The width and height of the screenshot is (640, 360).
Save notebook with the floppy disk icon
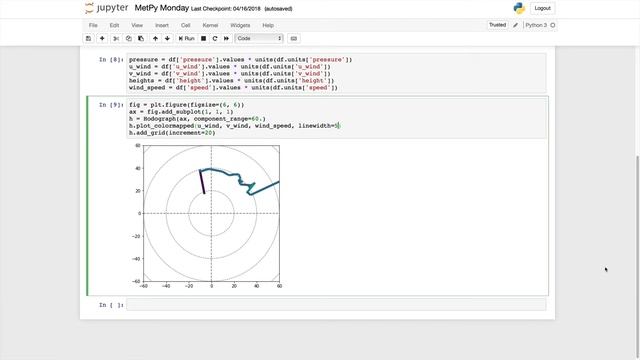tap(88, 38)
